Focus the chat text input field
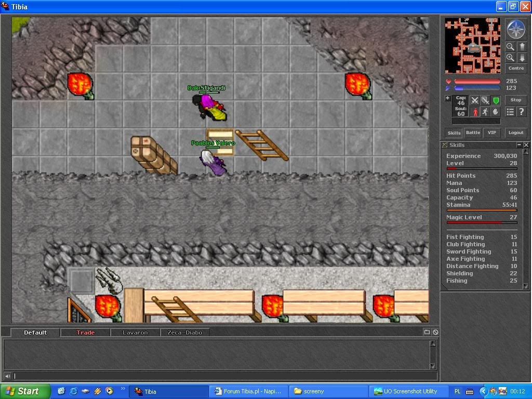This screenshot has height=399, width=532. [224, 376]
